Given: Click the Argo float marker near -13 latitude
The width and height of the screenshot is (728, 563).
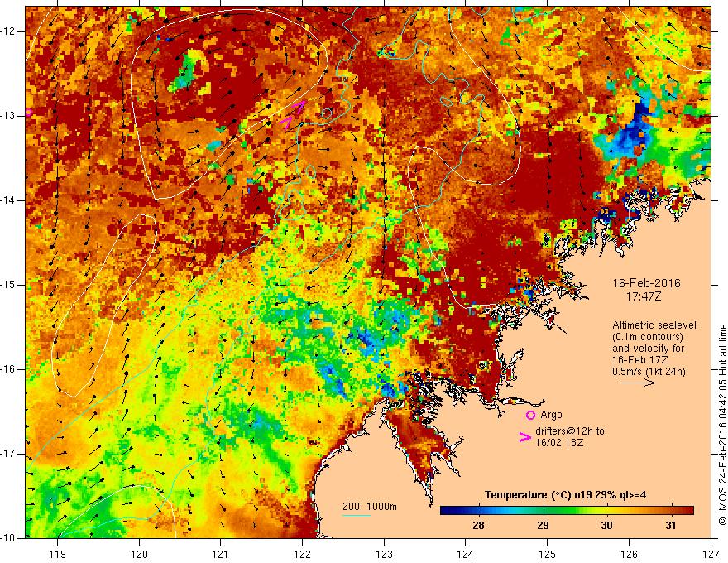Looking at the screenshot, I should point(29,112).
